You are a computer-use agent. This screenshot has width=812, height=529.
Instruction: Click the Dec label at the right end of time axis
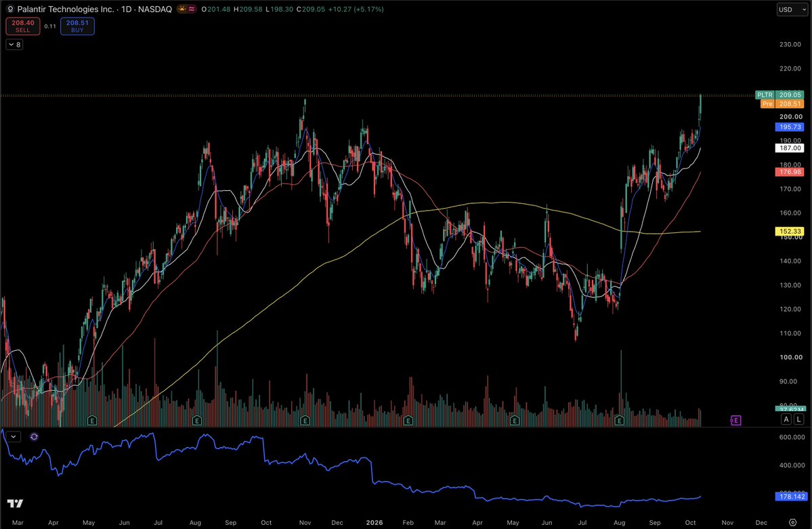(x=761, y=522)
